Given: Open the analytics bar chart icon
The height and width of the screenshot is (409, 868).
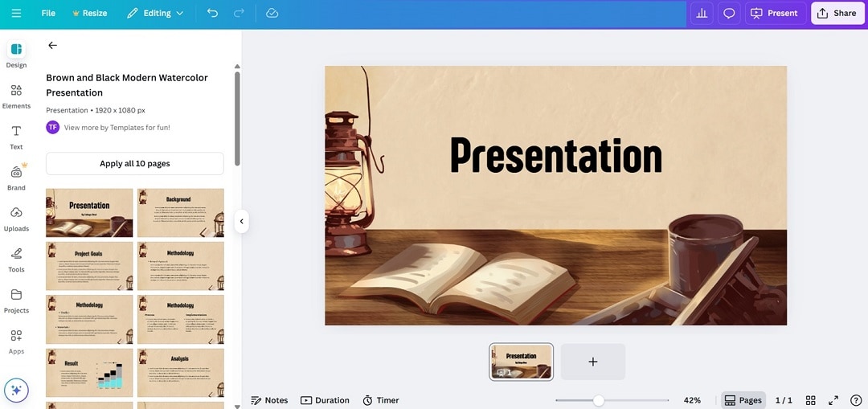Looking at the screenshot, I should 702,13.
